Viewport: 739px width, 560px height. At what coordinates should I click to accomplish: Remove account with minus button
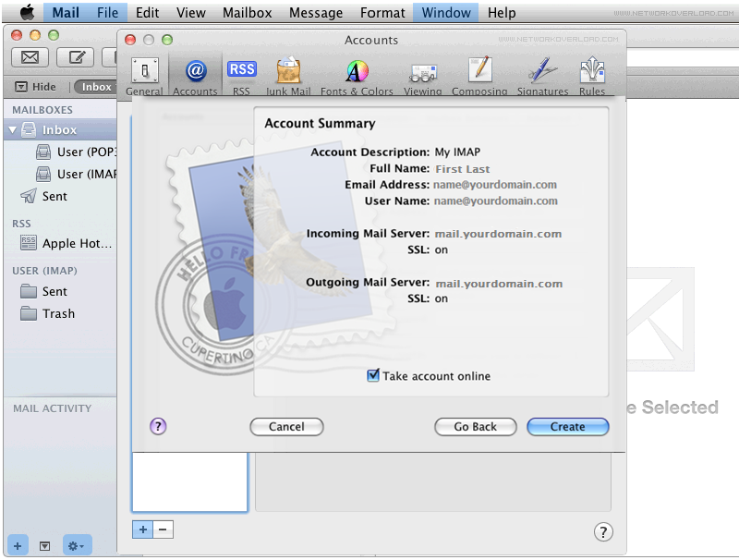164,530
